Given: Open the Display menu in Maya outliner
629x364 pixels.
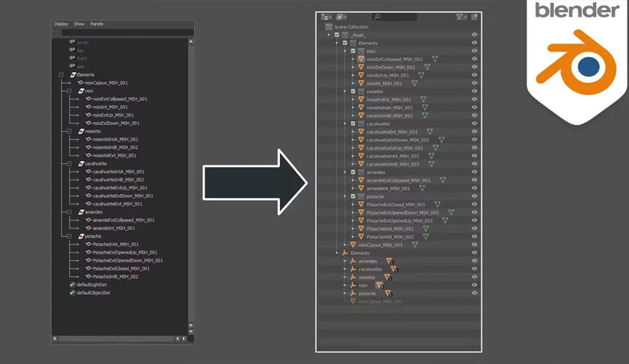Looking at the screenshot, I should point(61,23).
